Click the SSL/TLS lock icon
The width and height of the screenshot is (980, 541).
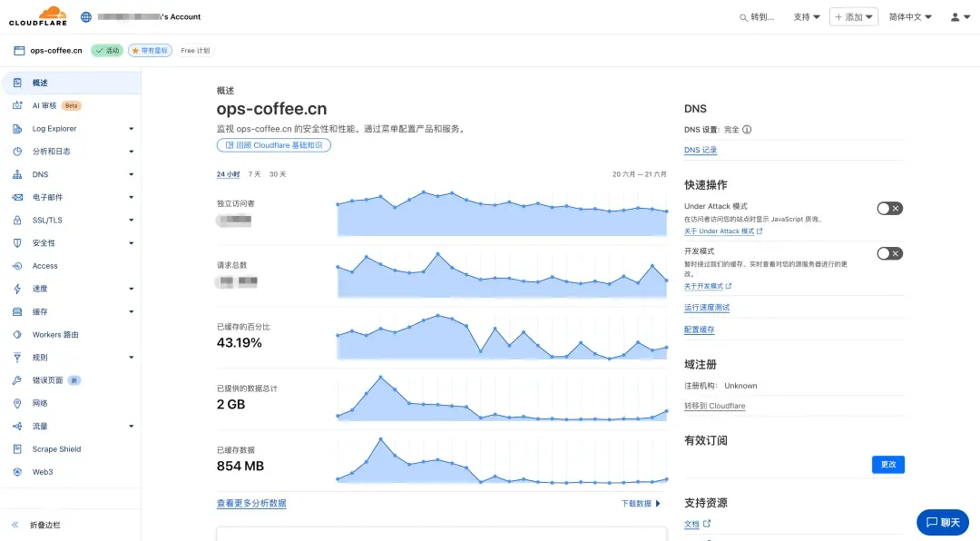click(17, 221)
